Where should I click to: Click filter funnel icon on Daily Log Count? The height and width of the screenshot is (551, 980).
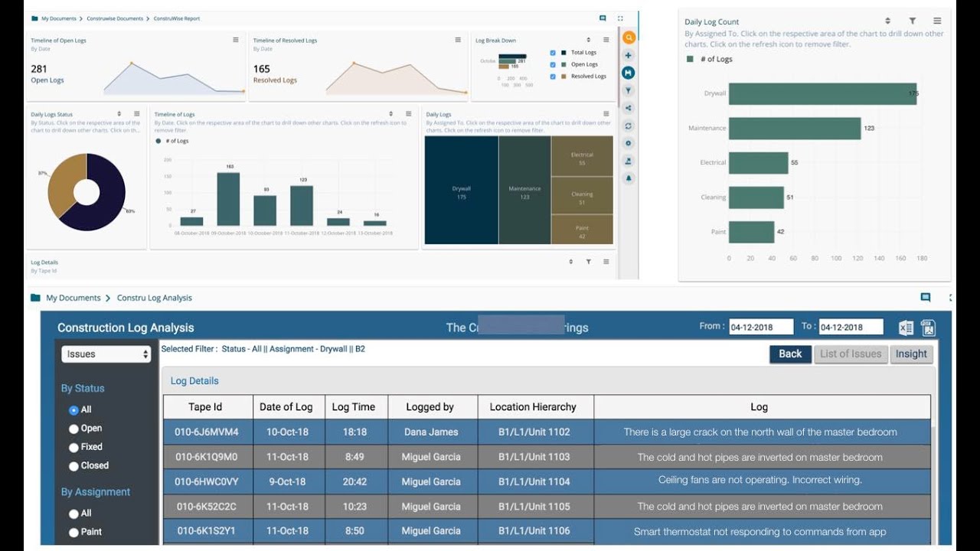pos(913,21)
